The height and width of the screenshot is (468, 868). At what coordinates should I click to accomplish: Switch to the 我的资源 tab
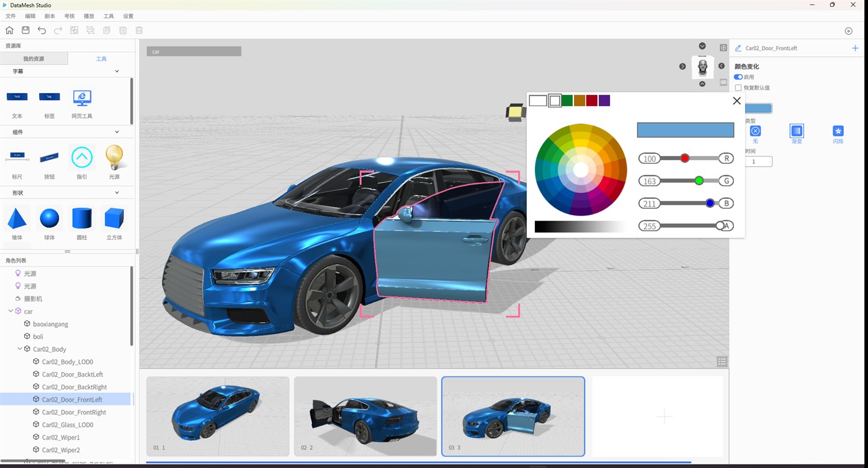pos(34,58)
